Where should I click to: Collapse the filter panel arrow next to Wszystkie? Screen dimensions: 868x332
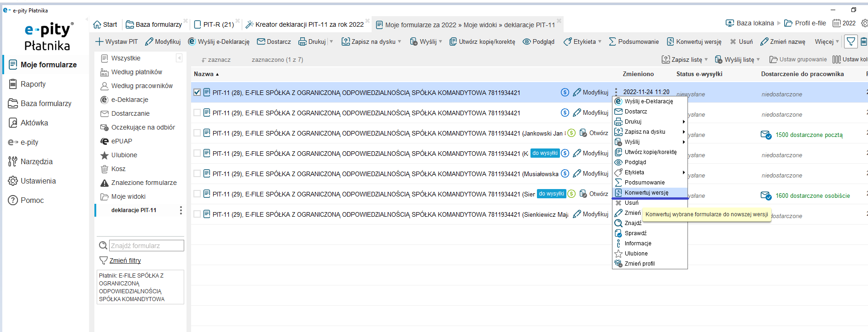[179, 58]
